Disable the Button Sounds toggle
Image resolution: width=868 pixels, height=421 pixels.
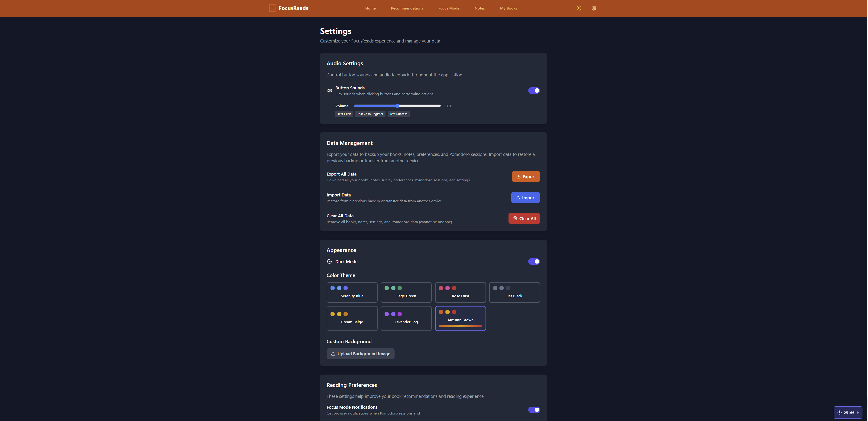534,91
